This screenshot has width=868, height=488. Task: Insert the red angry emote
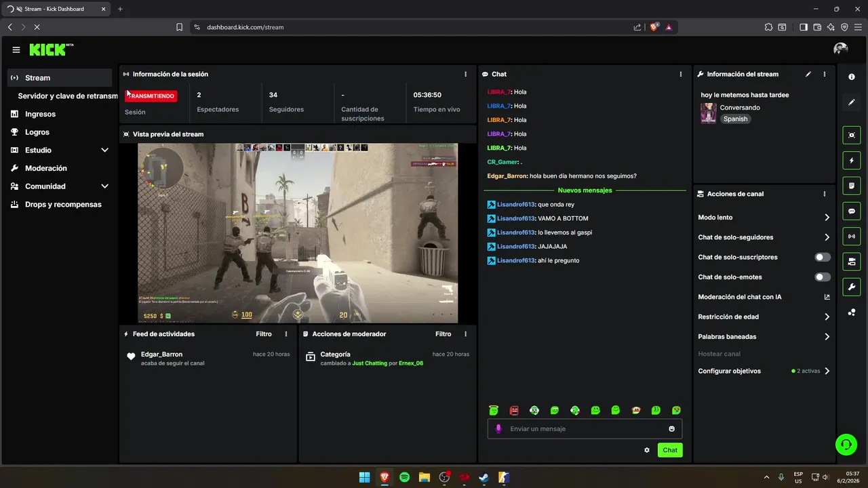point(514,410)
